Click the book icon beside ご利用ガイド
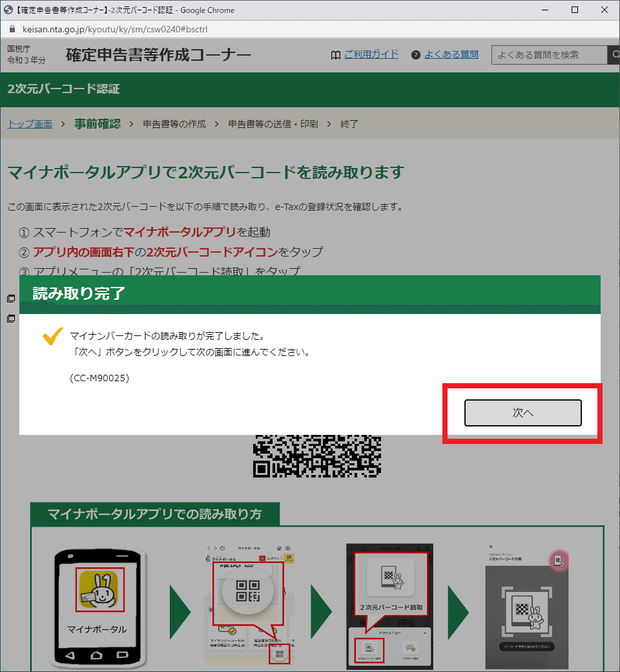620x672 pixels. click(335, 56)
